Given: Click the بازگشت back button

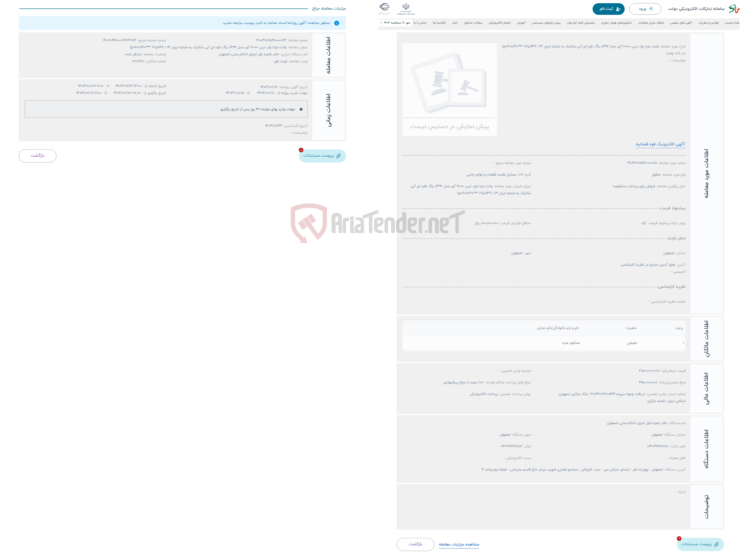Looking at the screenshot, I should tap(38, 155).
